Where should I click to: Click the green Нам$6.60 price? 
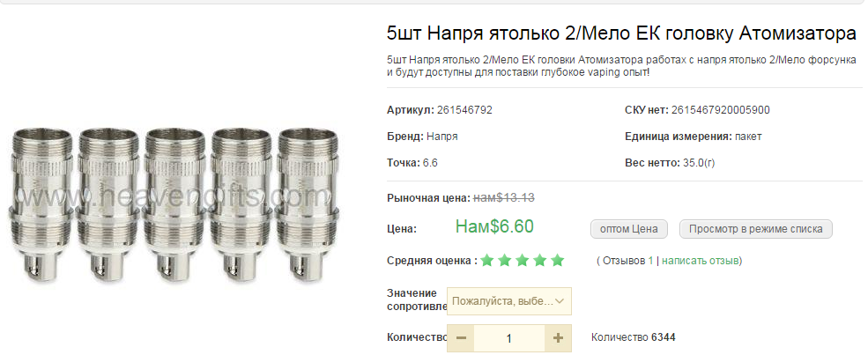(494, 226)
